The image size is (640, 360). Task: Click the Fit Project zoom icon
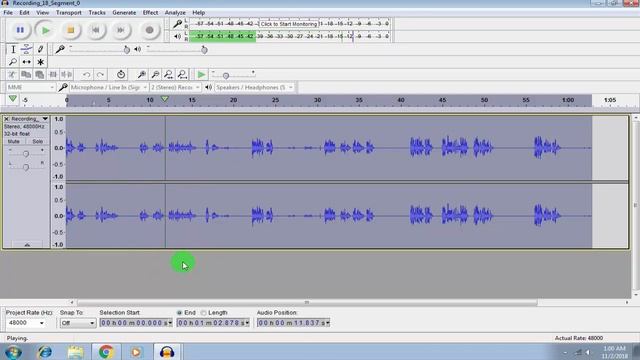pyautogui.click(x=182, y=75)
